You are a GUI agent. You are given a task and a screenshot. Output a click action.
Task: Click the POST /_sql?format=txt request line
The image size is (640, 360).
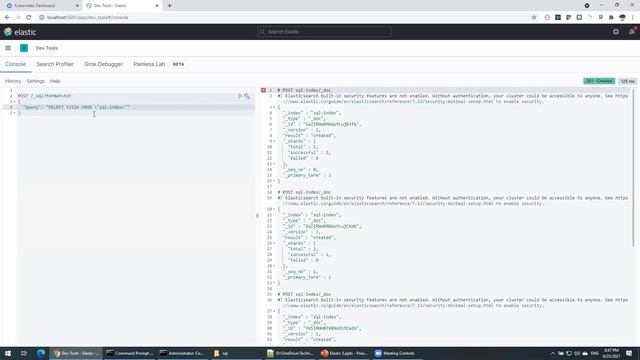44,96
